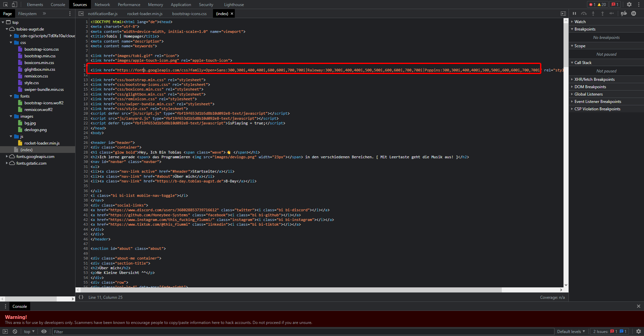Viewport: 644px width, 336px height.
Task: Click the 2 Issues indicator in console bar
Action: pyautogui.click(x=609, y=331)
